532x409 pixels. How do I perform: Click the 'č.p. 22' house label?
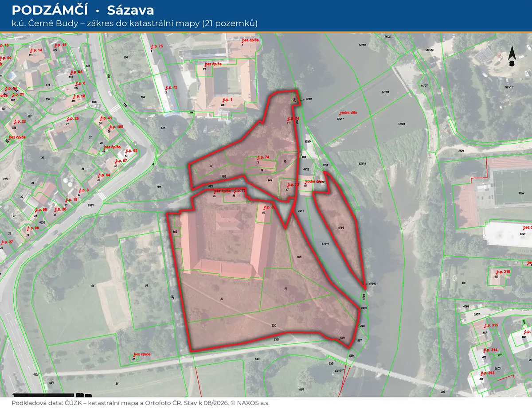(20, 121)
